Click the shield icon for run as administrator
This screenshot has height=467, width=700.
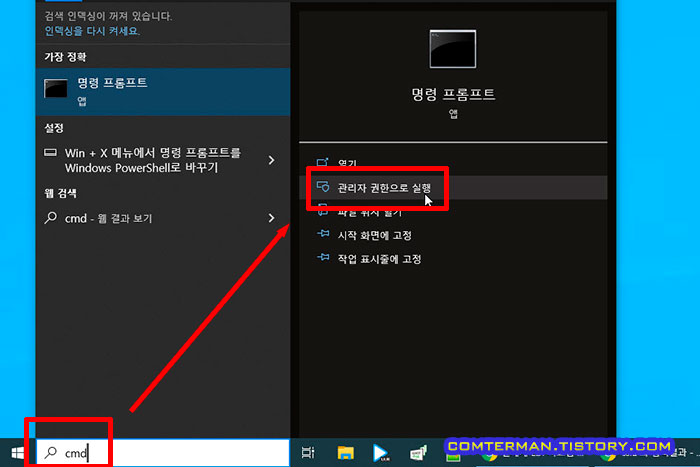[323, 187]
